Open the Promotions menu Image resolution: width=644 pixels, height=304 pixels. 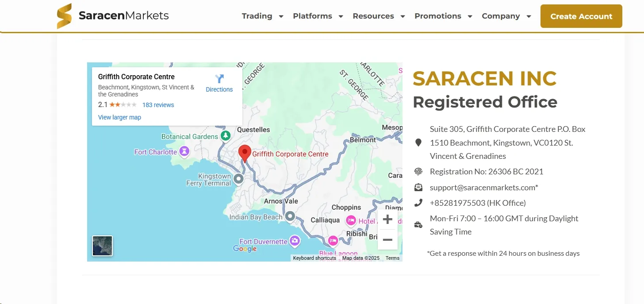click(438, 16)
